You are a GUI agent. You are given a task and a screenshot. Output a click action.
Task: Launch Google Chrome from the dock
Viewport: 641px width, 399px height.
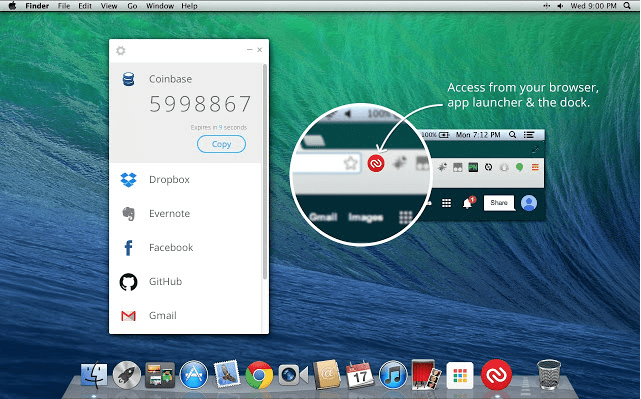[x=259, y=374]
